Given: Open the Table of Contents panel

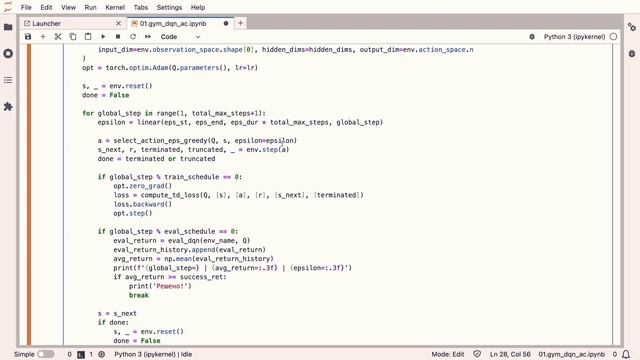Looking at the screenshot, I should [8, 80].
